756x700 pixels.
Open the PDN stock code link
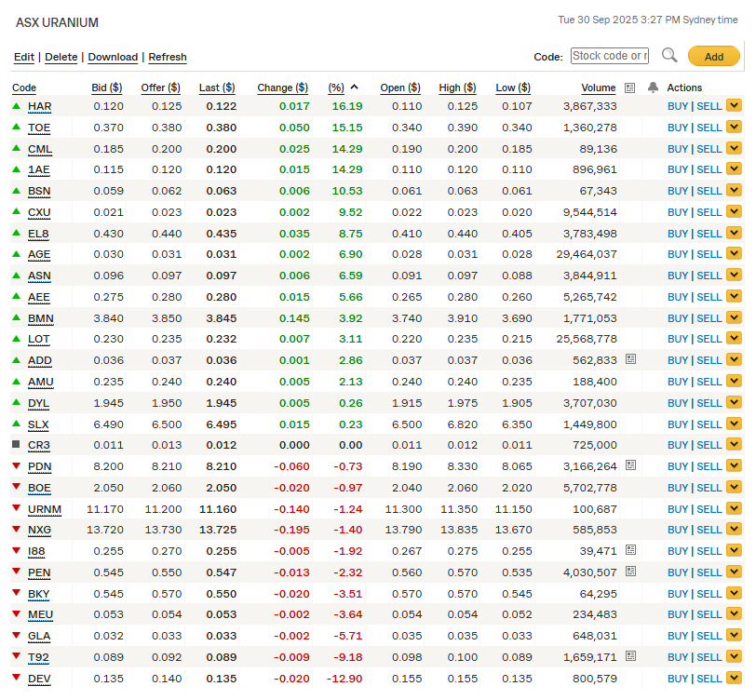[39, 466]
